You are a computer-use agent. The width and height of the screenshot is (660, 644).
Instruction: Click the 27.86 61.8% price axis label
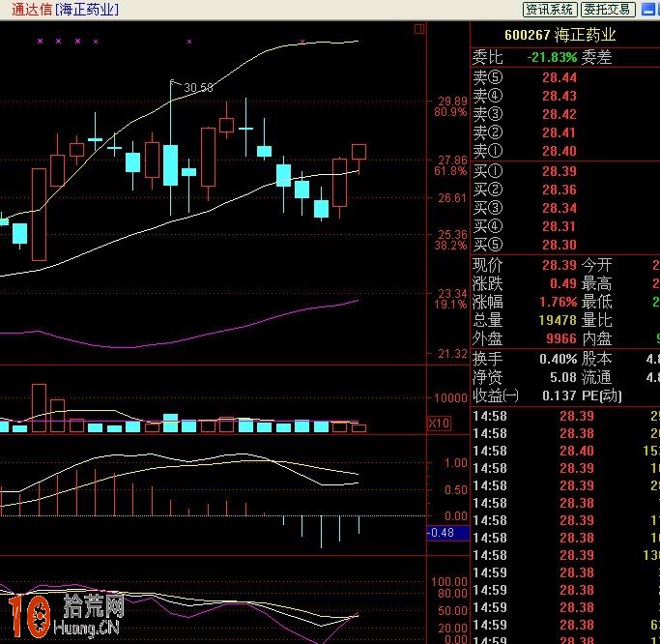tap(451, 165)
